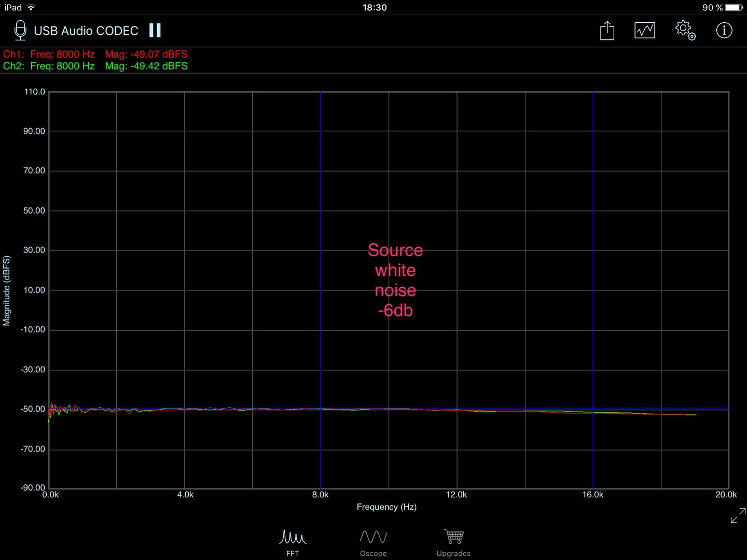The width and height of the screenshot is (747, 560).
Task: Select the USB Audio CODEC input label
Action: click(86, 31)
